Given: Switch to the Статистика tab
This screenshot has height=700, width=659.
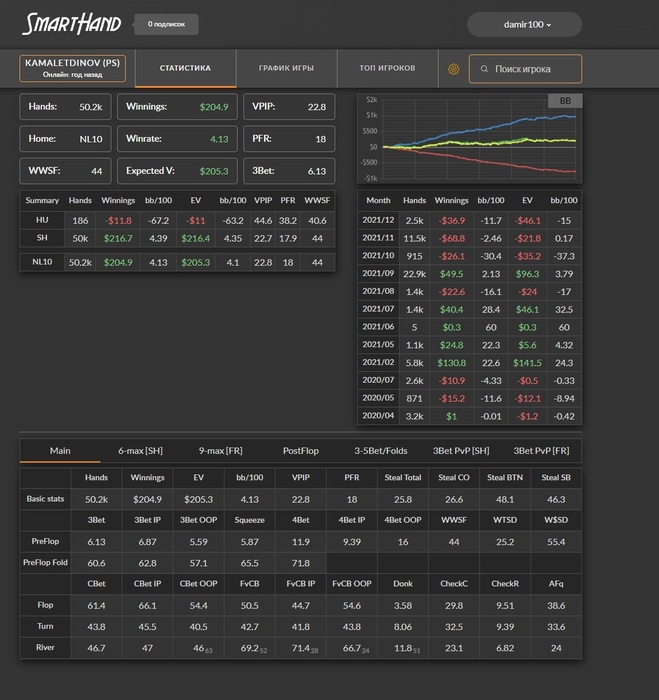Looking at the screenshot, I should click(x=185, y=68).
